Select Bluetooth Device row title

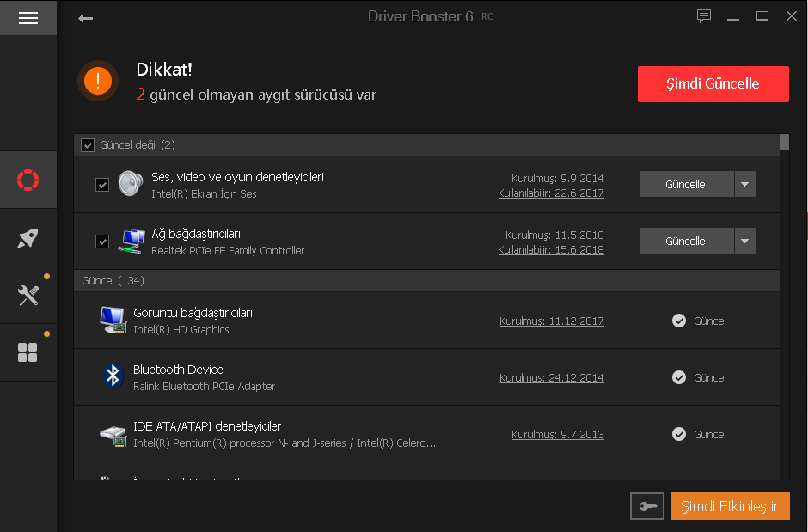[x=178, y=370]
